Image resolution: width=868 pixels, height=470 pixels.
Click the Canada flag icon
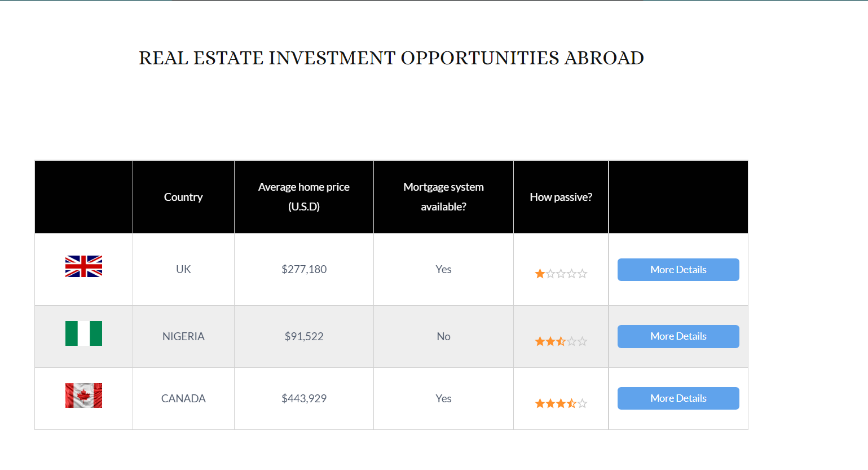tap(83, 396)
